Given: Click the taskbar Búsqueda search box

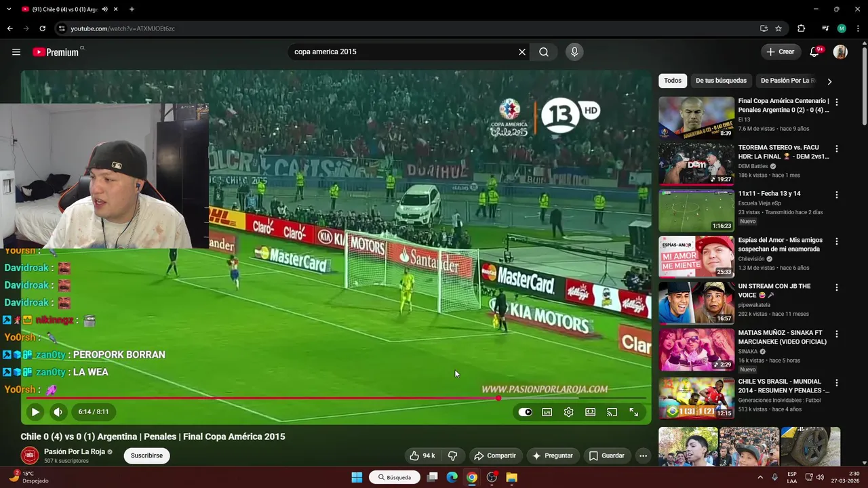Looking at the screenshot, I should tap(395, 477).
